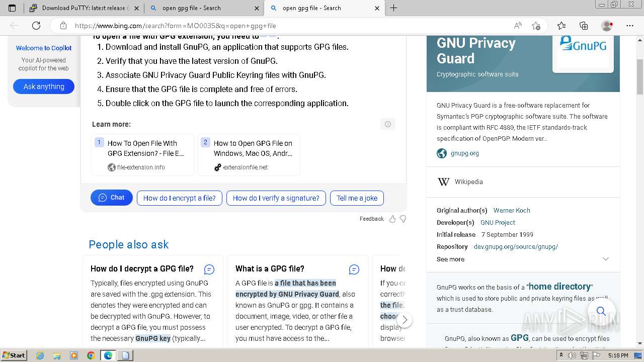Click the How do I decrypt a GPG file heading
Screen dimensions: 644x362
(142, 268)
